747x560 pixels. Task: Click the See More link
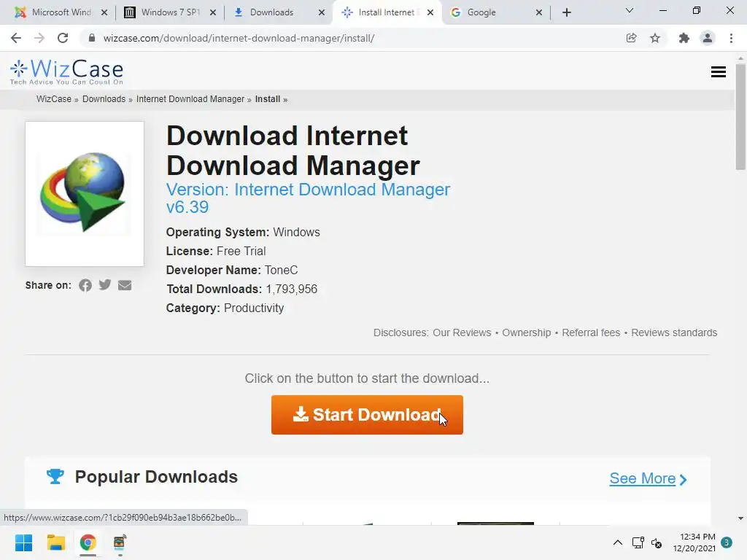[648, 478]
